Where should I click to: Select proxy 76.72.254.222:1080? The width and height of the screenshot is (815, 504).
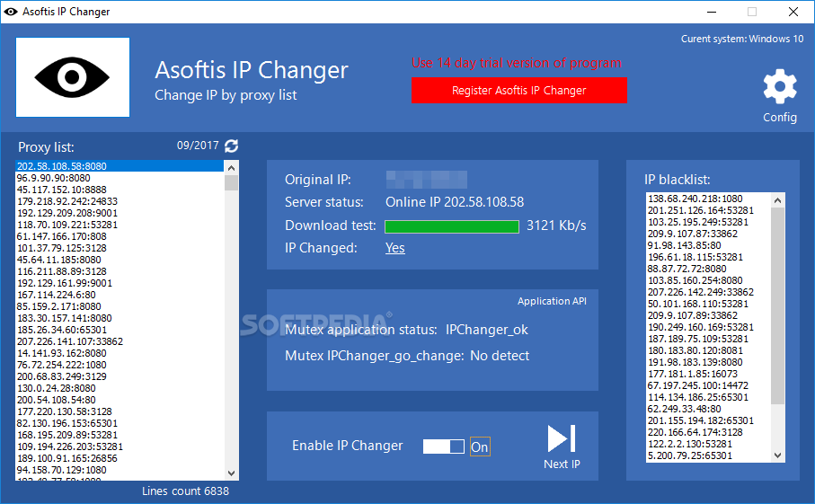[120, 365]
